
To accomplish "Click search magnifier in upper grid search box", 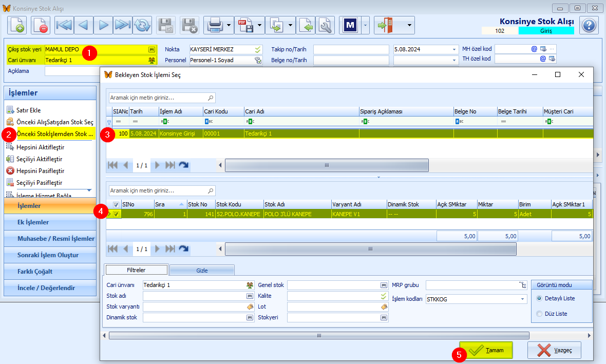I will coord(211,98).
